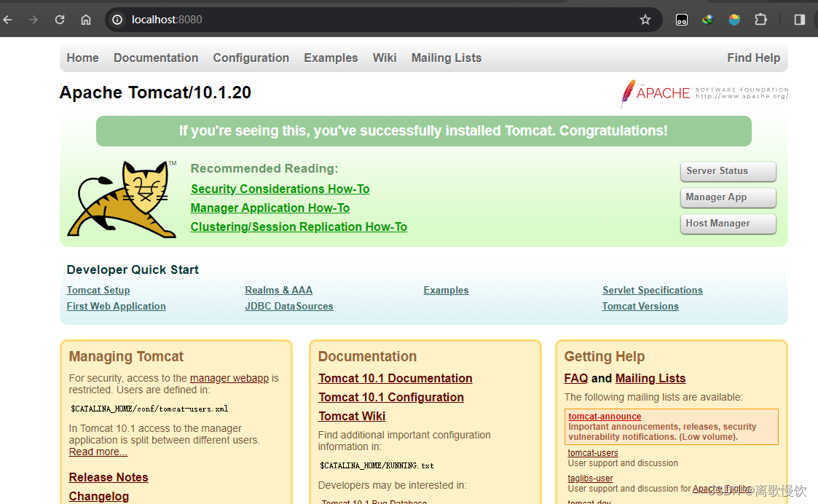Open the taglibs-user mailing list link
The height and width of the screenshot is (504, 818).
[591, 479]
